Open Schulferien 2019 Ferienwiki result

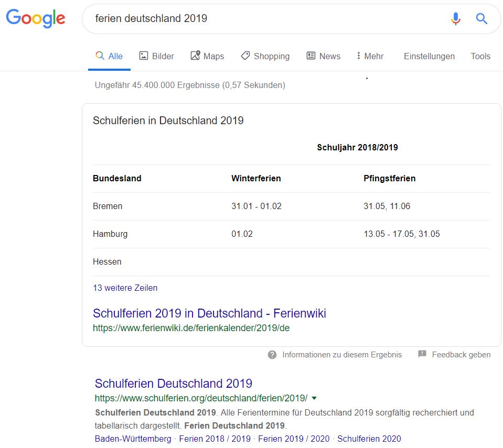pyautogui.click(x=209, y=313)
